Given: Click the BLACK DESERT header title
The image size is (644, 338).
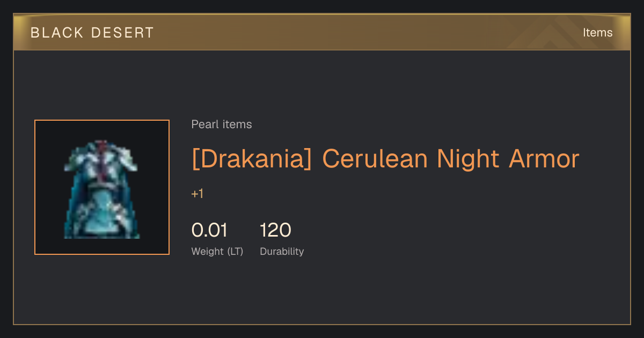Looking at the screenshot, I should (x=92, y=33).
